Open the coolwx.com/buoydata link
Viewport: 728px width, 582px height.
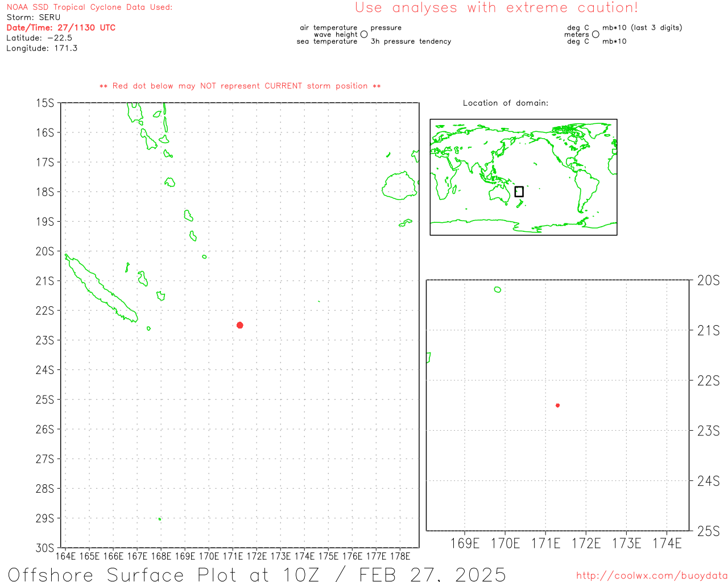coord(652,576)
